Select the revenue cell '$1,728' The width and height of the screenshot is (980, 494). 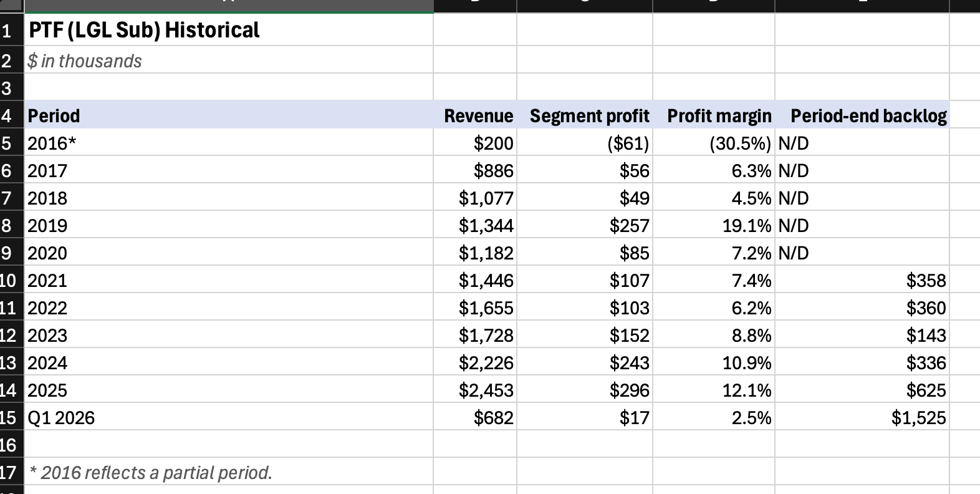[x=475, y=335]
